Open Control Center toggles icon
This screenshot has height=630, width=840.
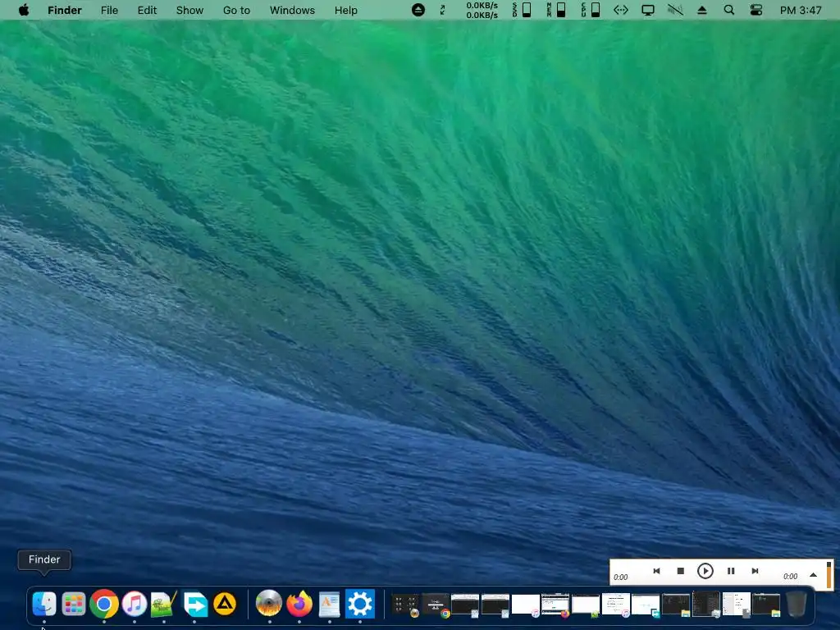(x=756, y=10)
